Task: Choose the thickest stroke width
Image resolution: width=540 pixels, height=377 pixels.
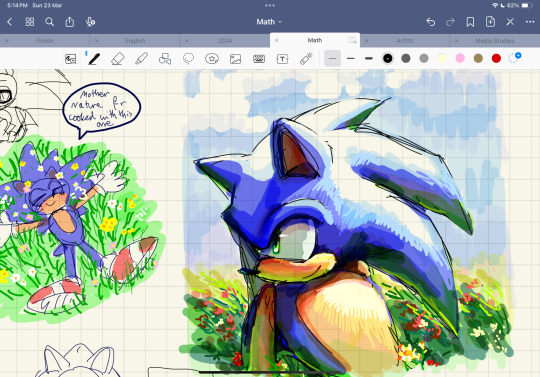Action: click(x=369, y=59)
